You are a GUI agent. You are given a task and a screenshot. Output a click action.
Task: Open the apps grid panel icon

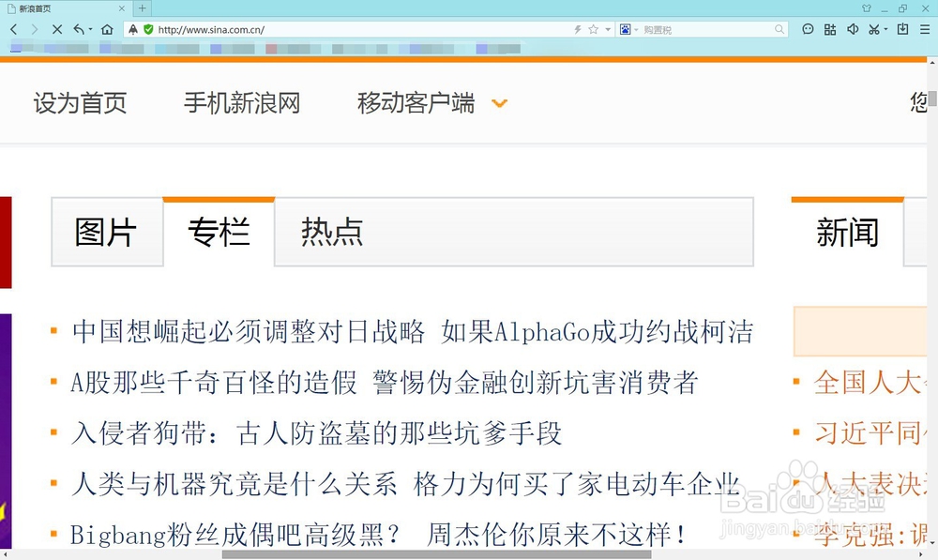point(831,29)
